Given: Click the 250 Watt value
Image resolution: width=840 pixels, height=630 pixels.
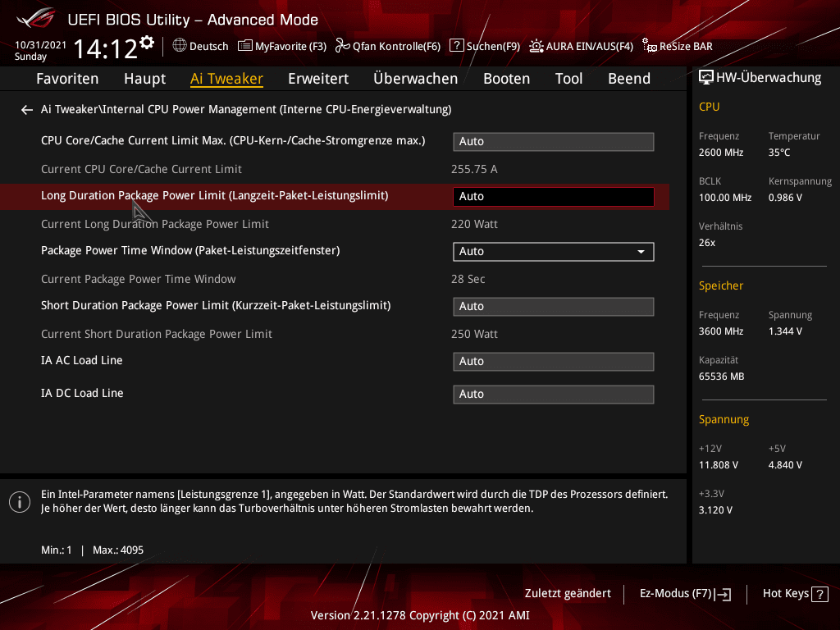Looking at the screenshot, I should pos(474,335).
